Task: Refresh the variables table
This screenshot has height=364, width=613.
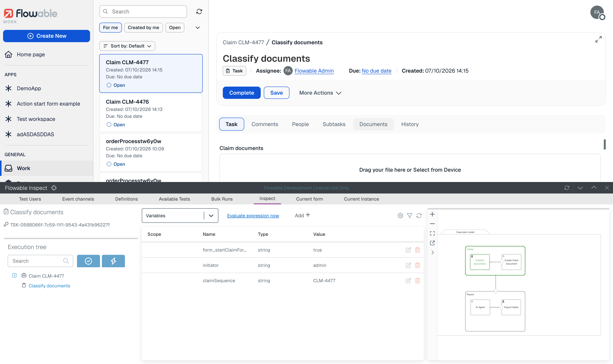Action: pos(419,216)
